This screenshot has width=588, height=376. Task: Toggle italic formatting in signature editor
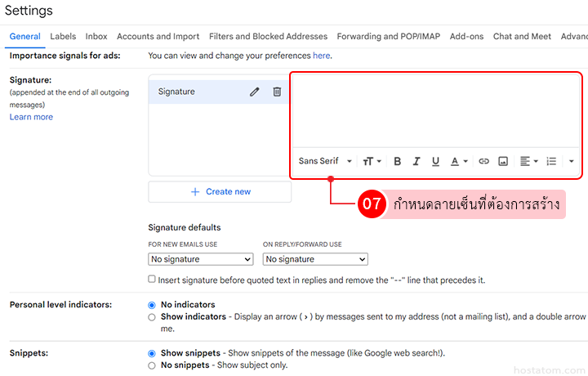416,161
